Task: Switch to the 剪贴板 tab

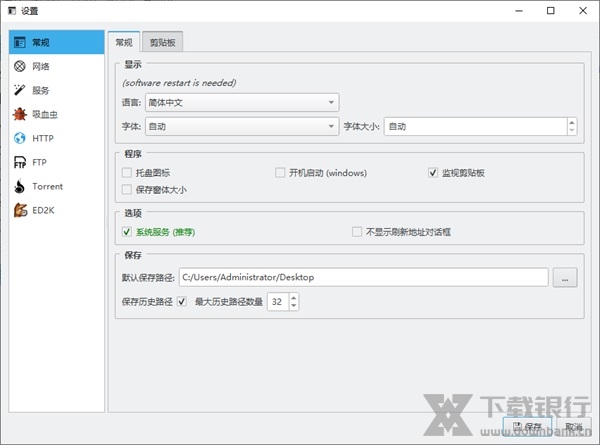Action: [x=163, y=42]
